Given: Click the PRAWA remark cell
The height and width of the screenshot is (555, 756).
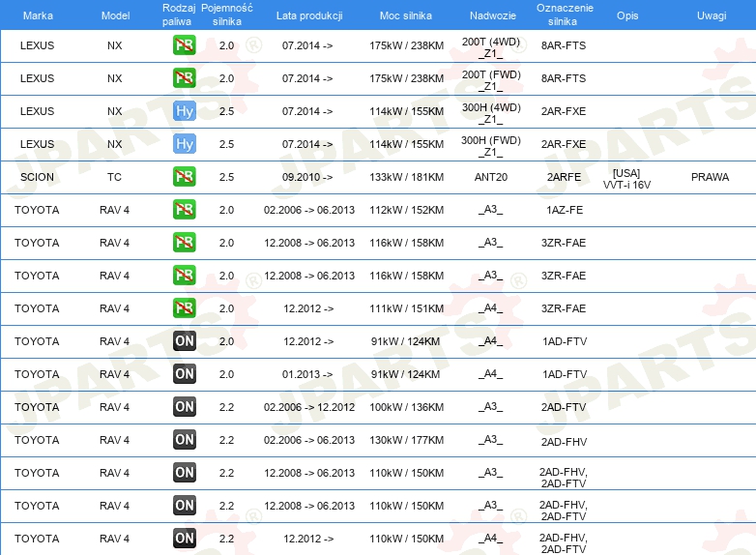Looking at the screenshot, I should coord(710,177).
